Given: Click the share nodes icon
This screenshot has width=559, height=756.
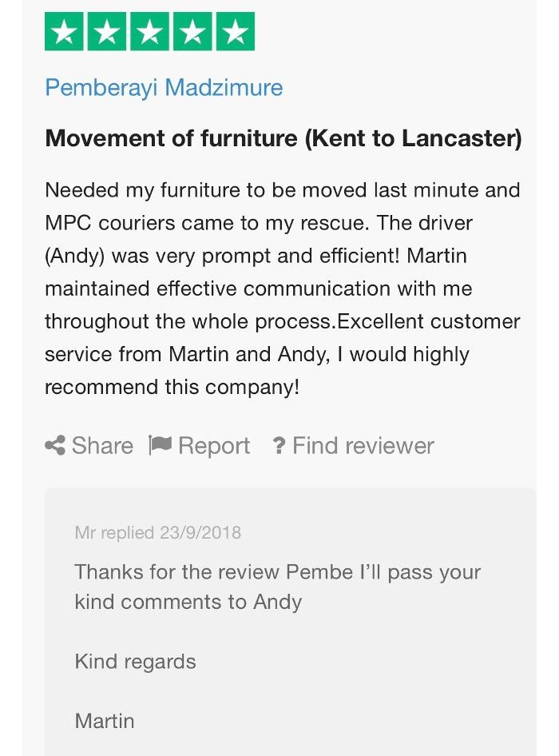Looking at the screenshot, I should (x=55, y=446).
